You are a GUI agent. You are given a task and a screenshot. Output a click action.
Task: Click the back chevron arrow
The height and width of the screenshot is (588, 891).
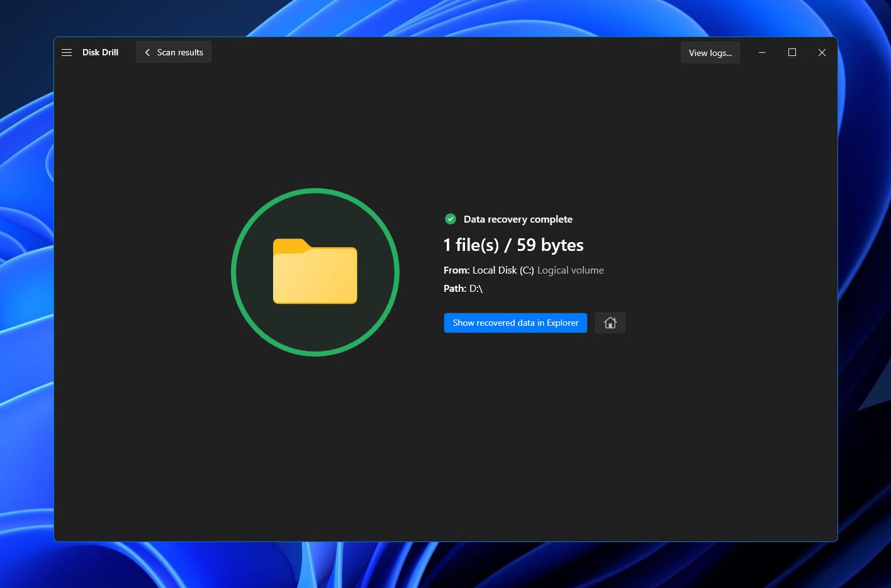pyautogui.click(x=147, y=53)
